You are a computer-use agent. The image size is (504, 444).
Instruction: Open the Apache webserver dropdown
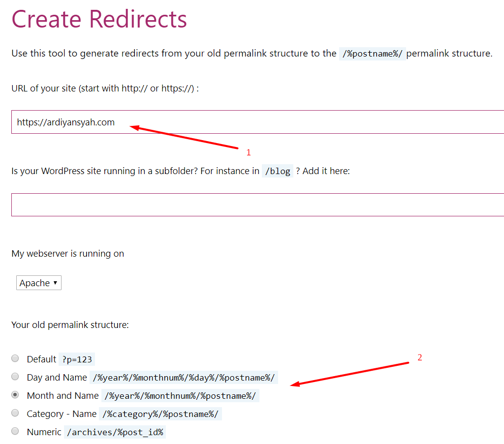[x=39, y=283]
